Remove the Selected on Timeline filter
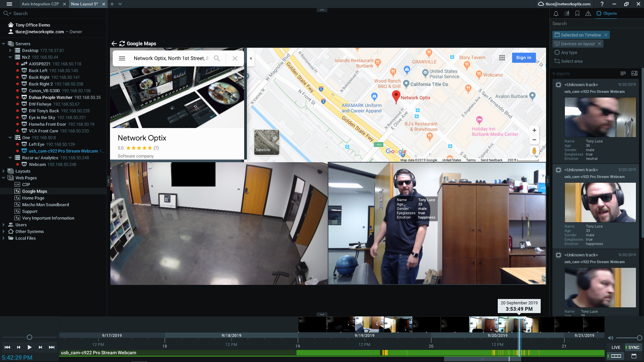The width and height of the screenshot is (644, 362). [606, 35]
